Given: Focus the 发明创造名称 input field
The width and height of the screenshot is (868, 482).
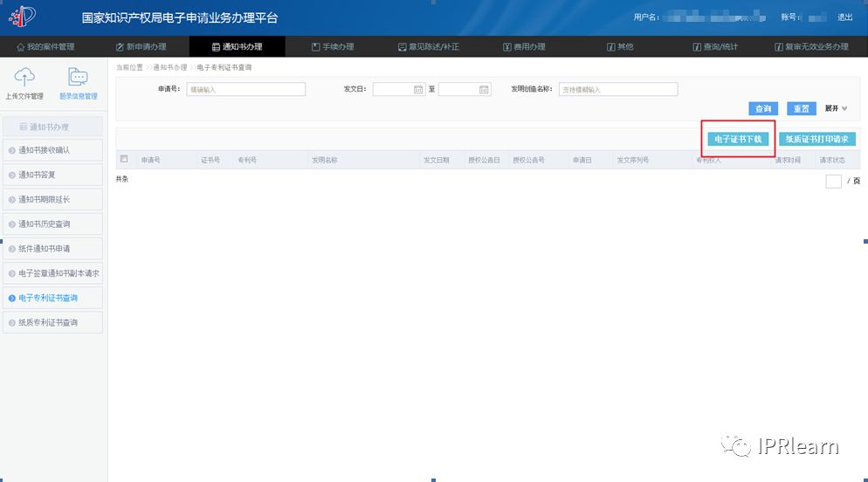Looking at the screenshot, I should coord(618,89).
